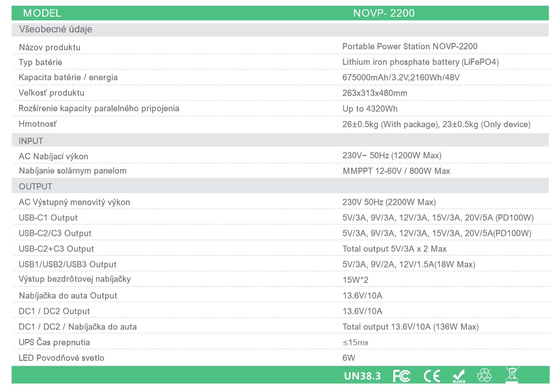
Task: Click the OUTPUT section heading
Action: point(36,186)
